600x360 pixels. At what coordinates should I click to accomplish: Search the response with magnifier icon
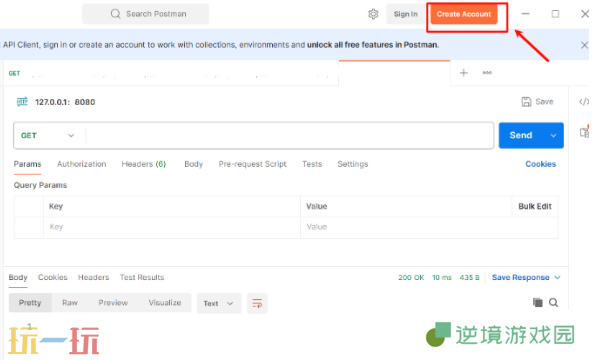click(553, 303)
